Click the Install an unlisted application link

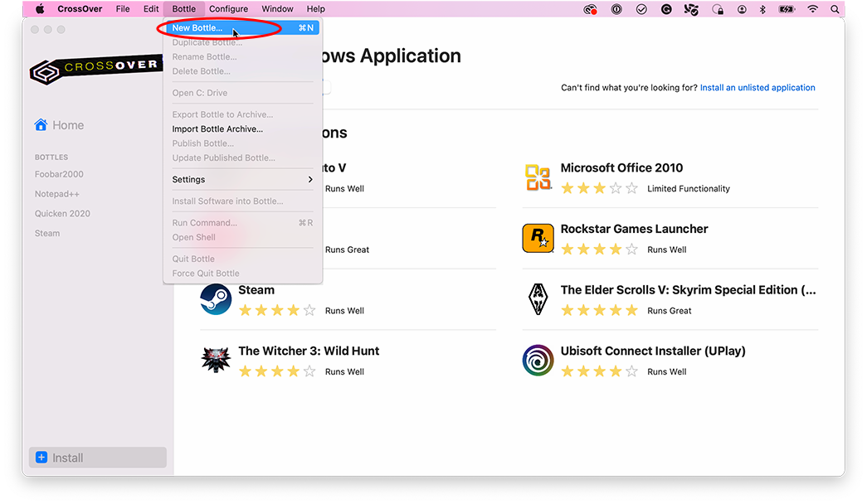757,87
